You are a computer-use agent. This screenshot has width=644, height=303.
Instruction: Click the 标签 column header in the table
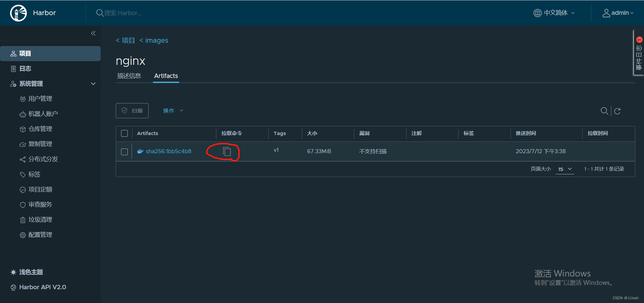469,133
